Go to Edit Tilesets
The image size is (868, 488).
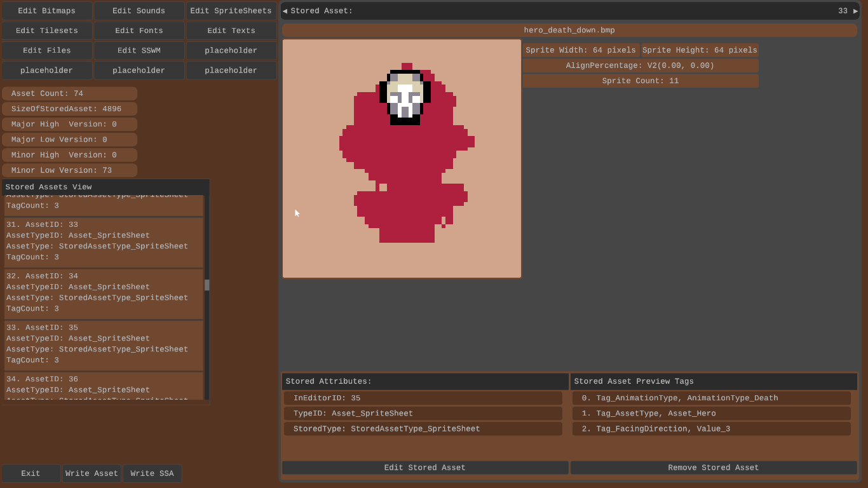[x=46, y=30]
